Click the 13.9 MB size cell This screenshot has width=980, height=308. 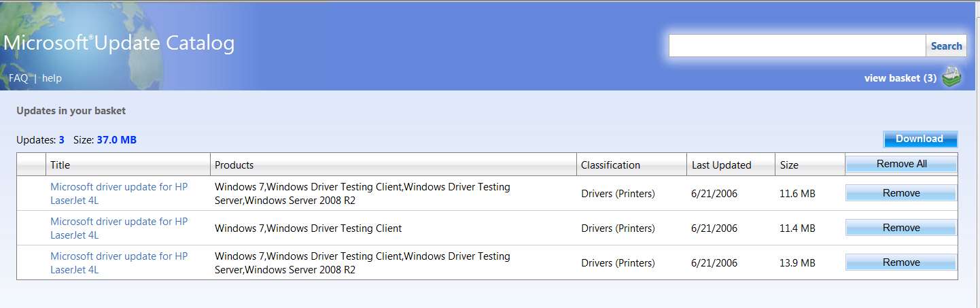[797, 263]
